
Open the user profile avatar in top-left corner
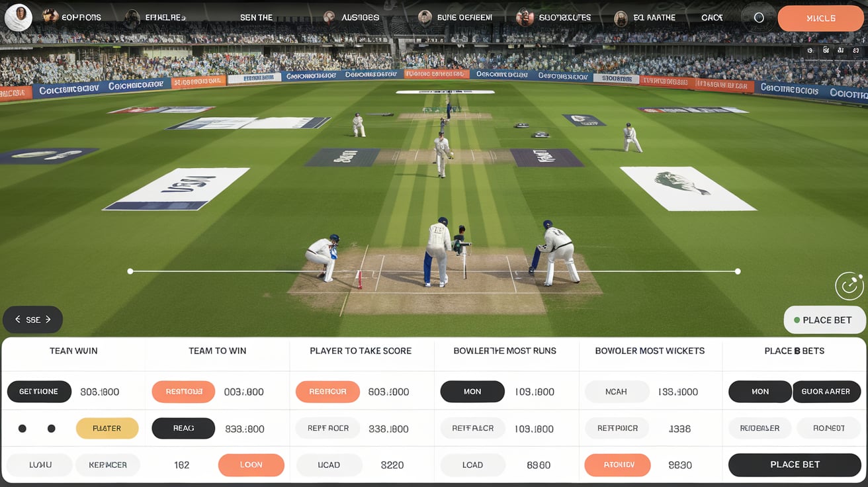tap(18, 17)
